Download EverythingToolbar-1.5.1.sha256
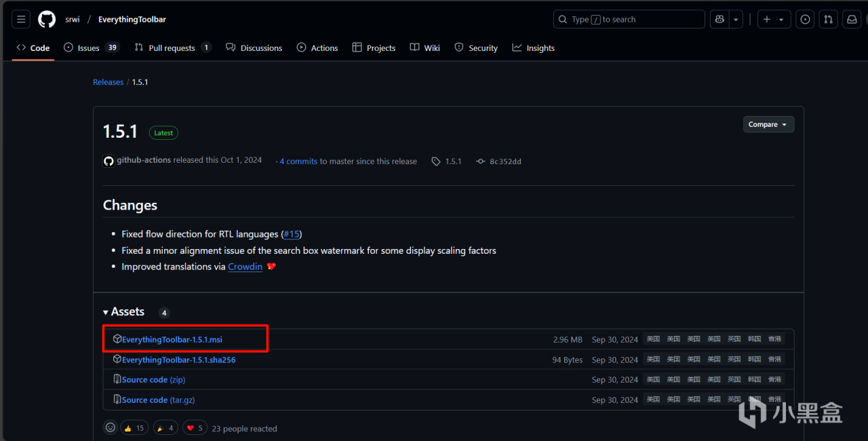 point(179,360)
